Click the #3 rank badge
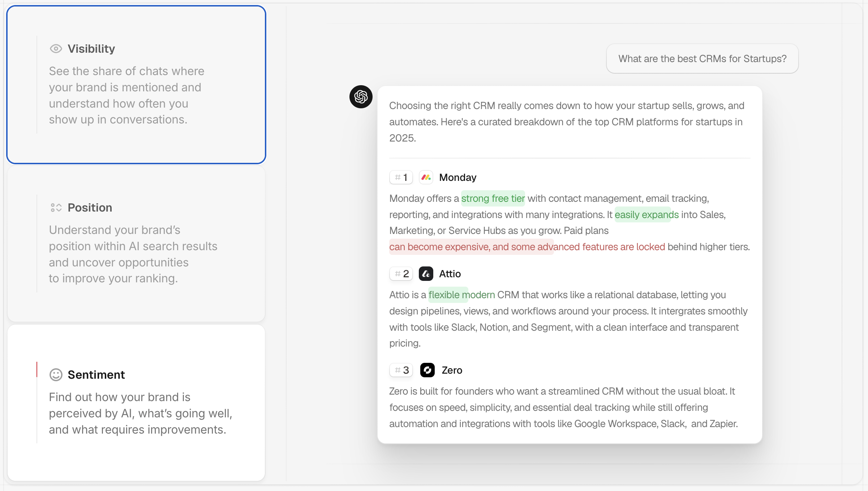This screenshot has width=868, height=491. pyautogui.click(x=401, y=370)
